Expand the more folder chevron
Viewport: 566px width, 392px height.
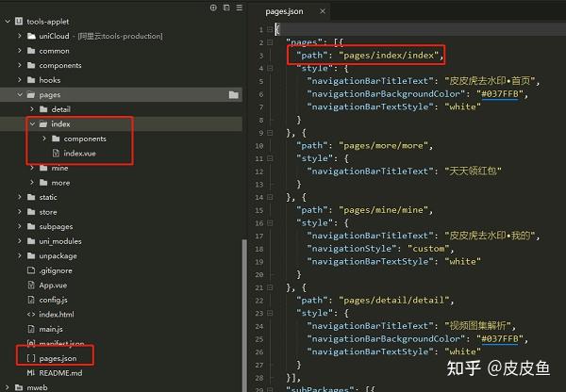tap(32, 183)
